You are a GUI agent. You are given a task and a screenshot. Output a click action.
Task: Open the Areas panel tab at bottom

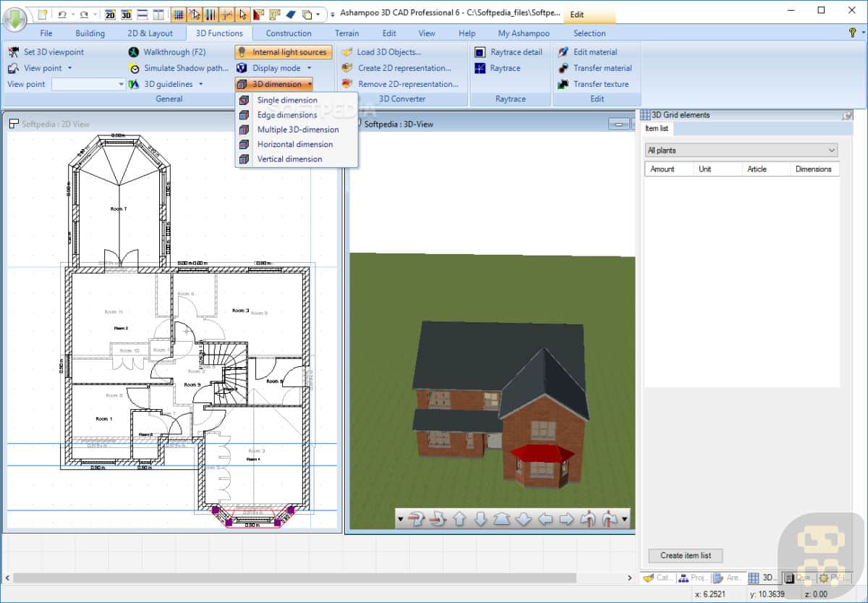point(728,578)
